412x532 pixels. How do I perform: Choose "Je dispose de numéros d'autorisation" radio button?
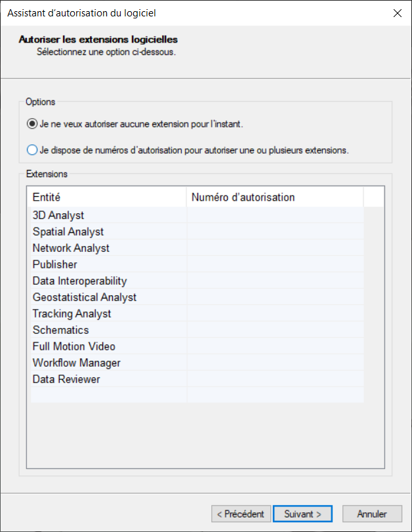pyautogui.click(x=32, y=150)
